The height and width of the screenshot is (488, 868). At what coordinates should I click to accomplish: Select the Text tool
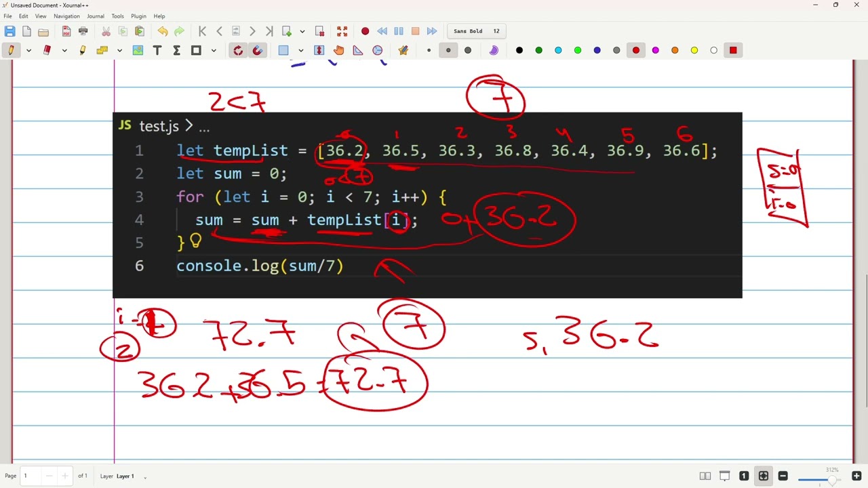pyautogui.click(x=157, y=50)
